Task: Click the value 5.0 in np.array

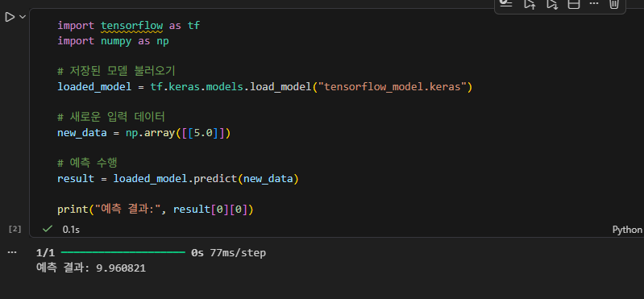Action: [203, 133]
